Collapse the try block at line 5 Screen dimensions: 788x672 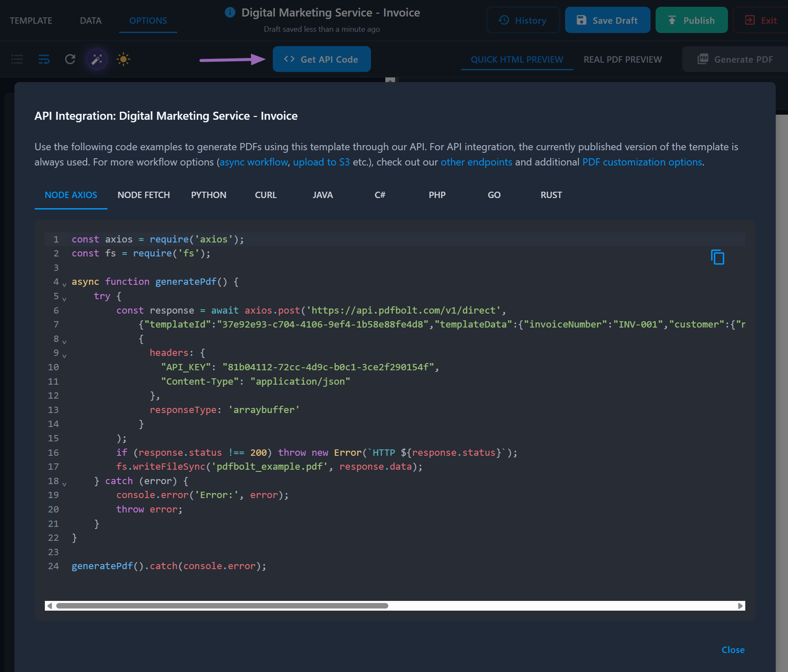pos(64,298)
